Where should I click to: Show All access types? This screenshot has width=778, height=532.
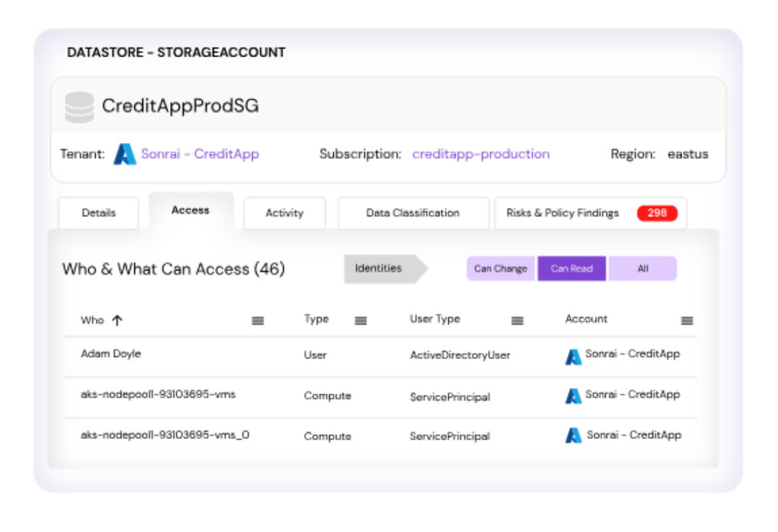tap(642, 269)
